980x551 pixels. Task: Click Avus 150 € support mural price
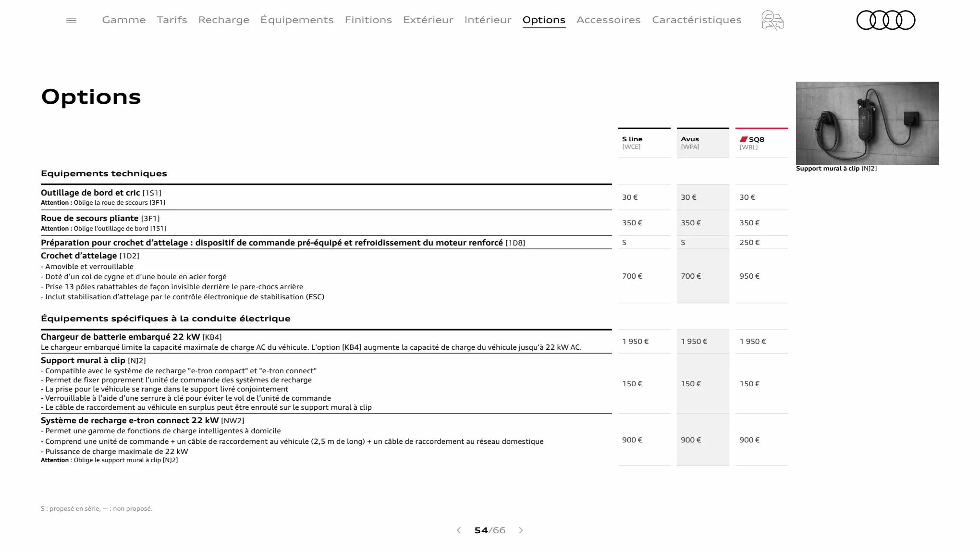[x=691, y=384]
